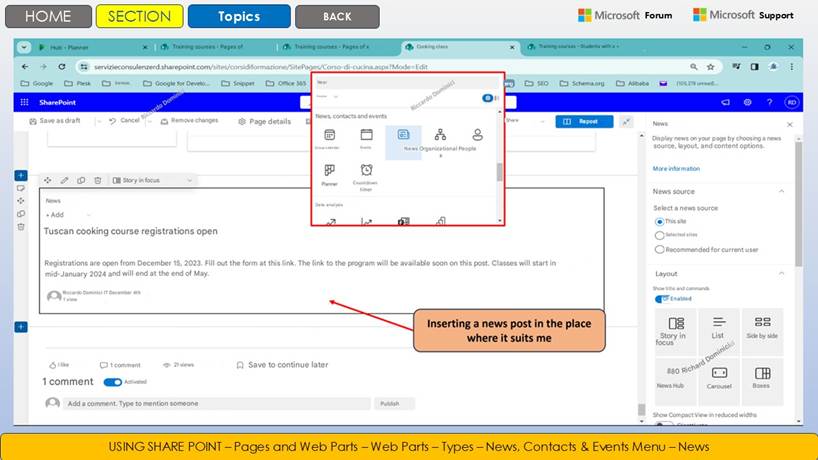Collapse the News source section

pyautogui.click(x=781, y=191)
